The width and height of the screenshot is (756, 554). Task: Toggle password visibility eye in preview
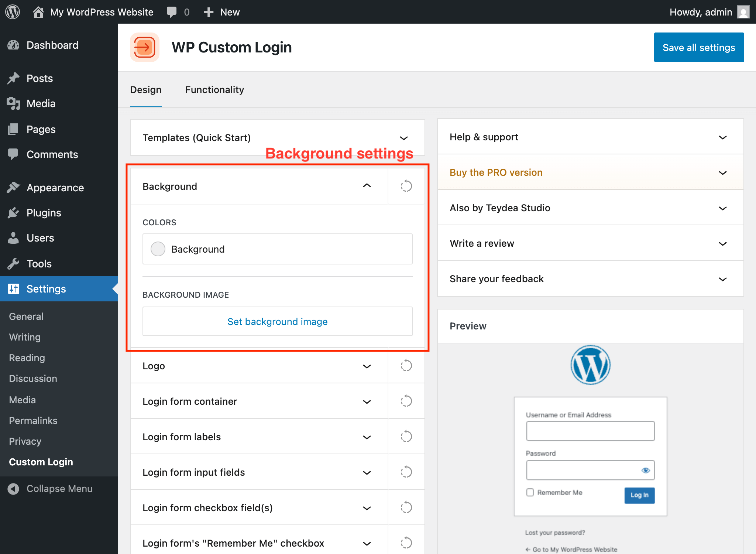point(645,470)
